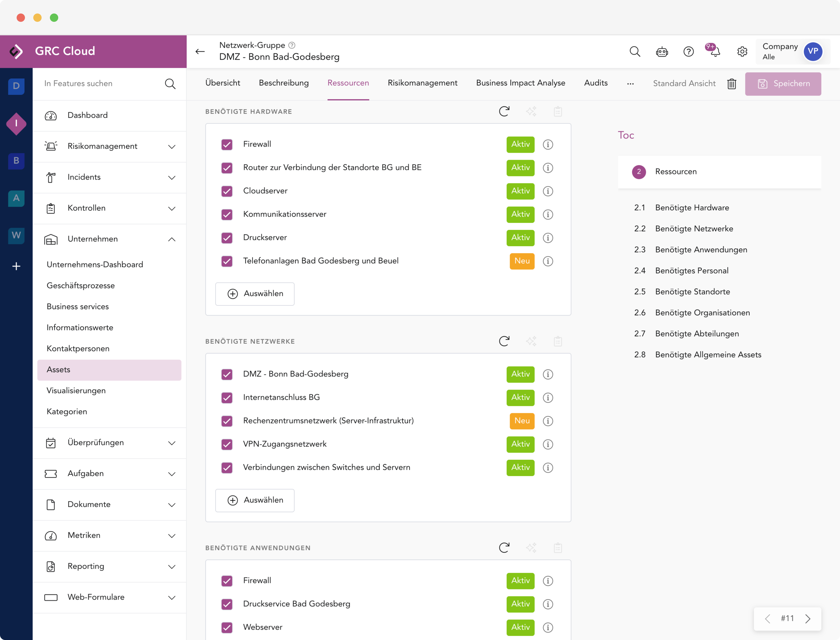The height and width of the screenshot is (640, 840).
Task: Open the notifications bell
Action: click(715, 51)
